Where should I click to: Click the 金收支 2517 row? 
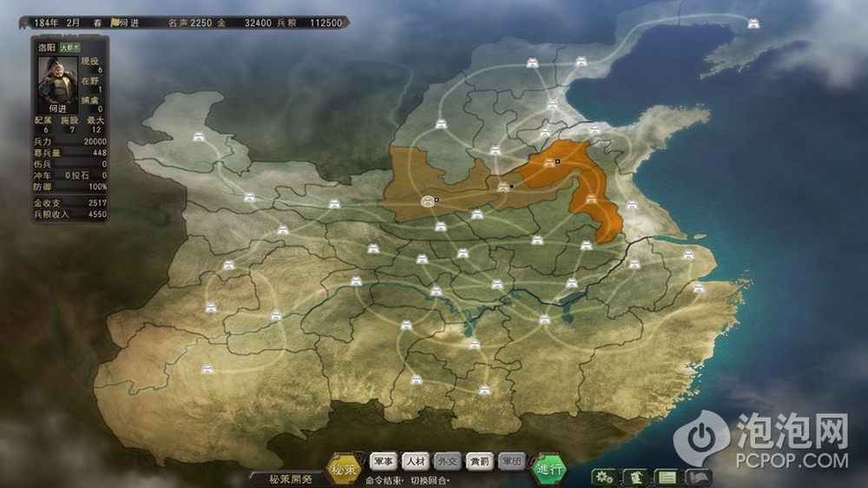pyautogui.click(x=69, y=202)
